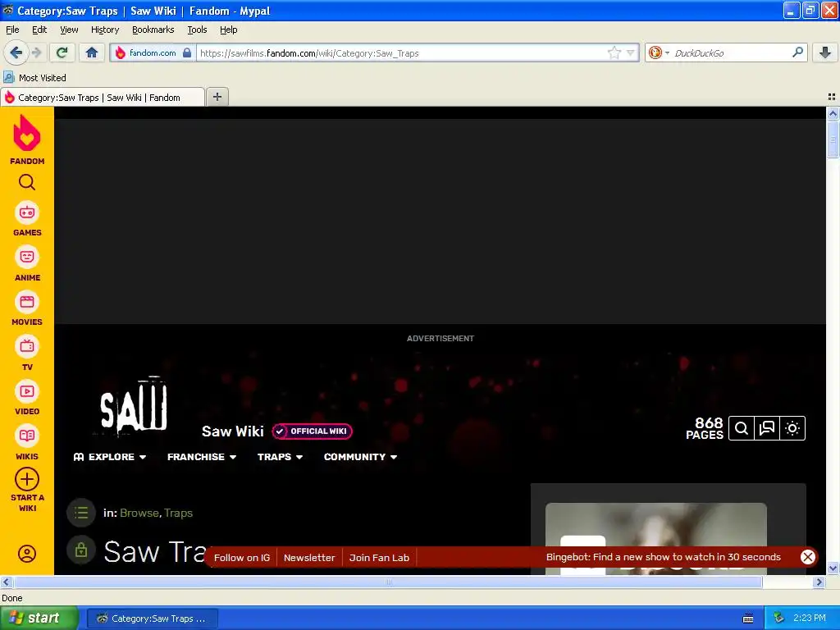Open the Games section icon
840x630 pixels.
pyautogui.click(x=27, y=213)
